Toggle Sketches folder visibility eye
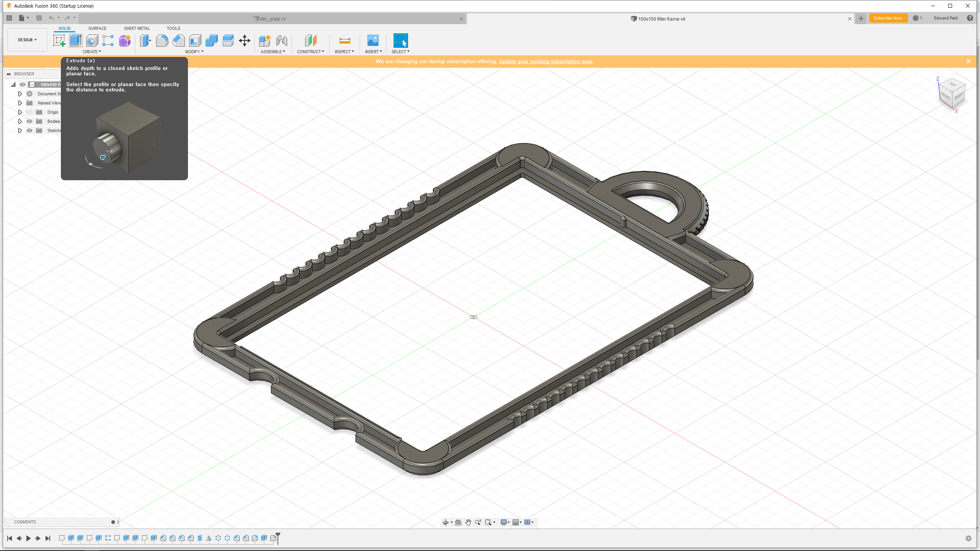Screen dimensions: 980x551 [29, 130]
